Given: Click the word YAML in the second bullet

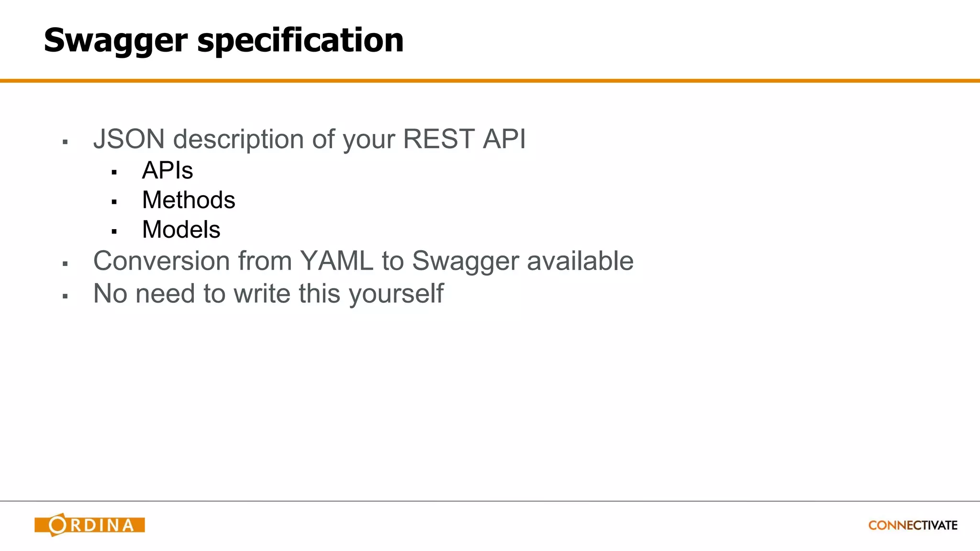Looking at the screenshot, I should tap(336, 261).
